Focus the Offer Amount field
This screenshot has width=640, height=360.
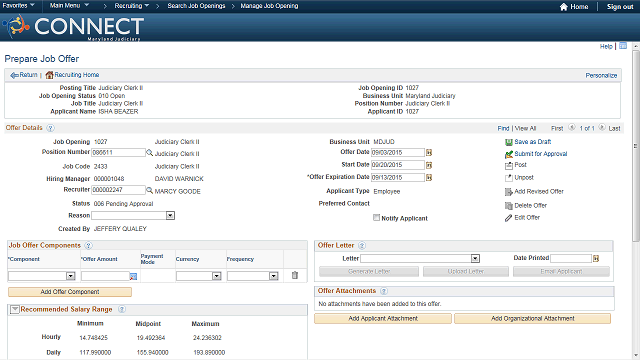click(105, 276)
